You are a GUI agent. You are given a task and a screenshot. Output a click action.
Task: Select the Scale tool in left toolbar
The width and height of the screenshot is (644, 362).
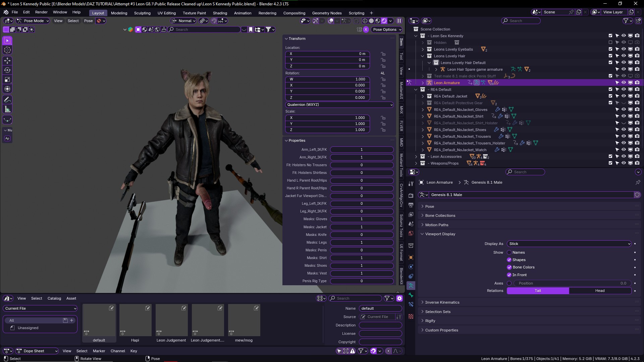[x=7, y=79]
